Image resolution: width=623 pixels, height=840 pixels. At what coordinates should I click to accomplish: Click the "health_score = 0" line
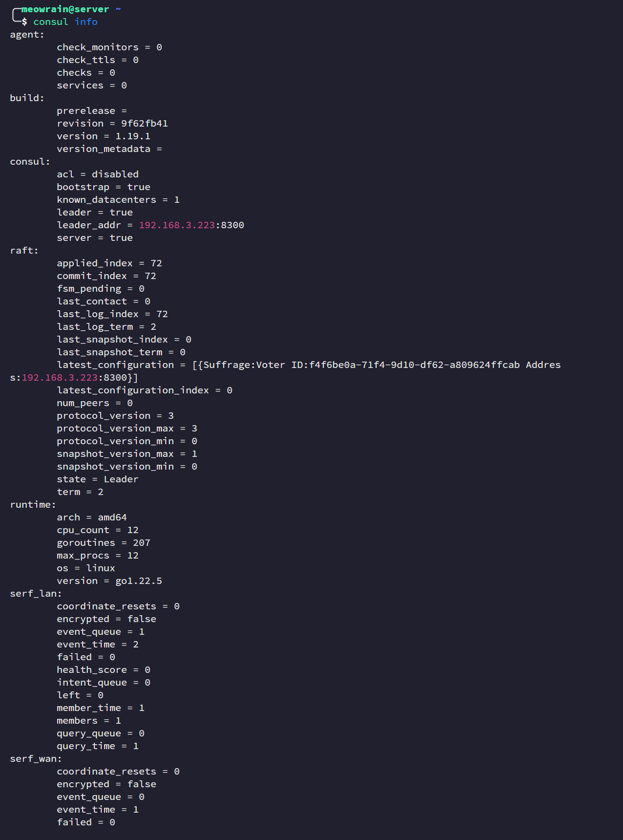[104, 670]
